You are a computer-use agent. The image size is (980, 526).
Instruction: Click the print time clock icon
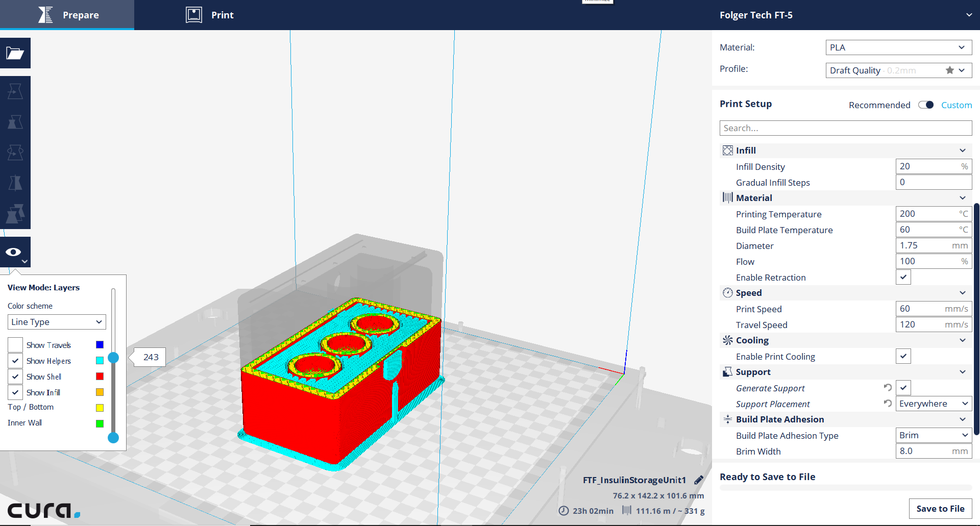click(x=563, y=511)
